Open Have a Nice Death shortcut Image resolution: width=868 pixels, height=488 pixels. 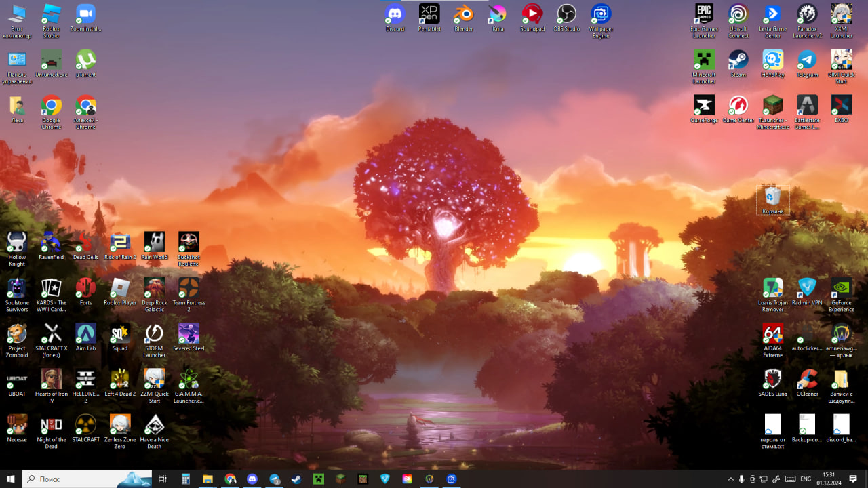click(x=155, y=431)
